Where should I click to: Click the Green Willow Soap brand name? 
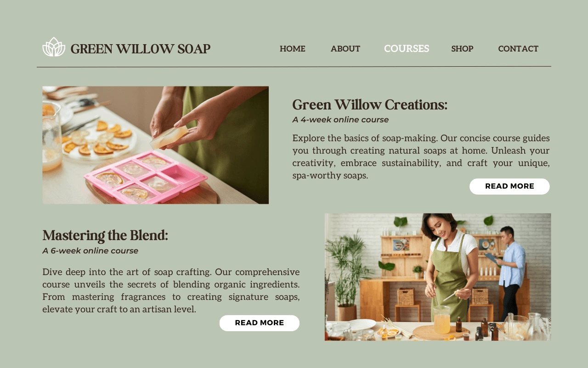[x=141, y=49]
